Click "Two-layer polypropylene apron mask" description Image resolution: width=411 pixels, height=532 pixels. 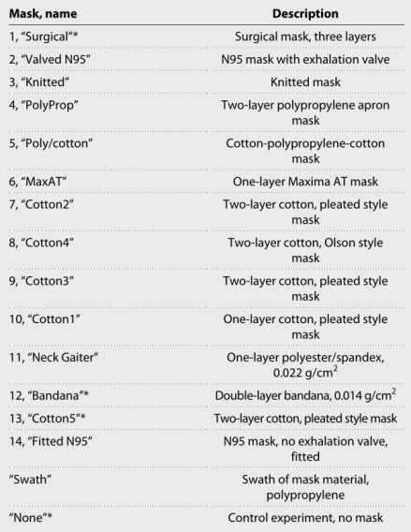[x=305, y=112]
